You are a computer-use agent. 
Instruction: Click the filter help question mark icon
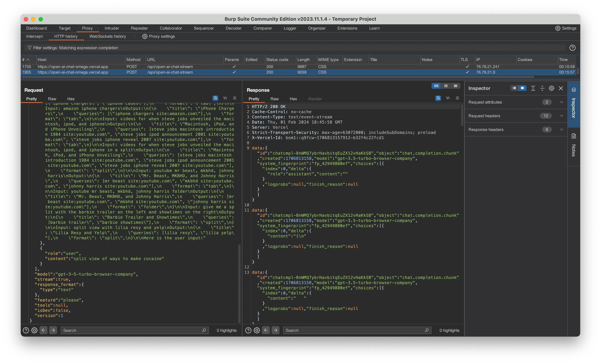pos(572,48)
